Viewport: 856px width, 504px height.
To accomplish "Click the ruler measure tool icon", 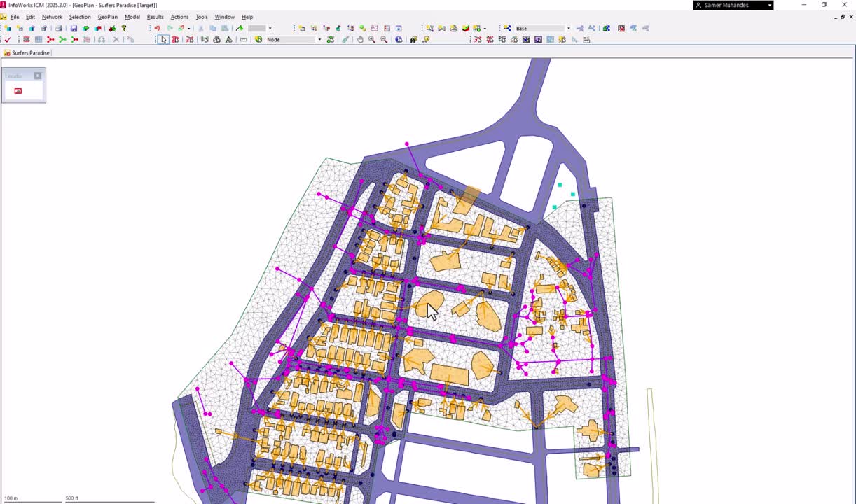I will [x=244, y=39].
